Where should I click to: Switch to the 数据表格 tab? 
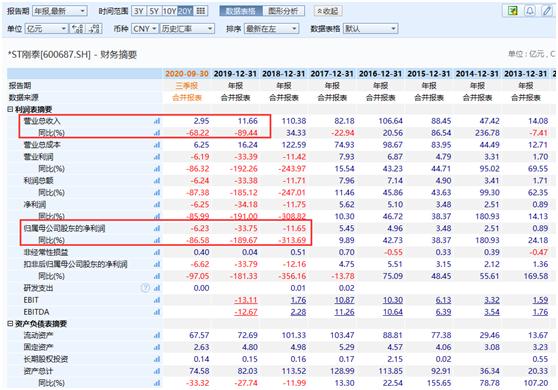tap(241, 11)
